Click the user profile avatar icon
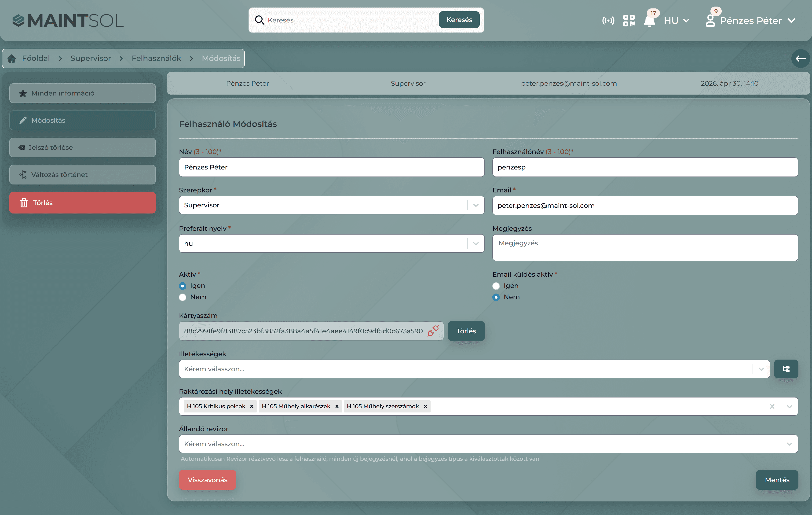This screenshot has width=812, height=515. coord(710,21)
